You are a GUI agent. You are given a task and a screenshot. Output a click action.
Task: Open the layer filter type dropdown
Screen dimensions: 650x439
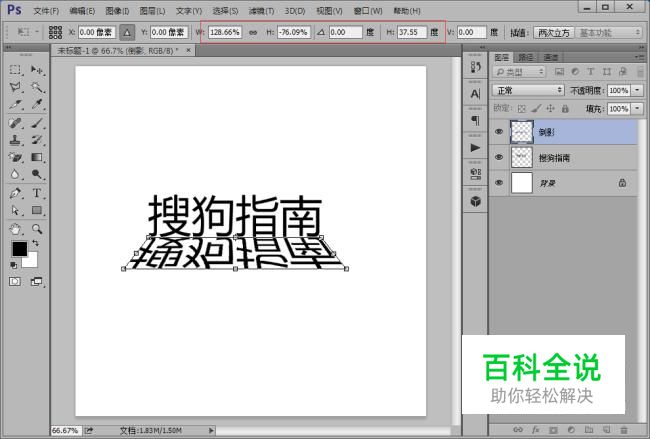[x=519, y=72]
